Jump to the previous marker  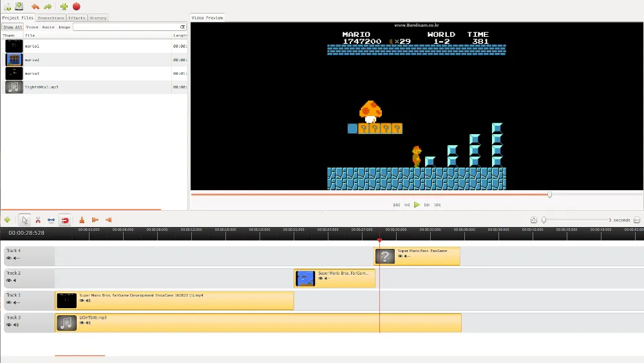click(95, 220)
